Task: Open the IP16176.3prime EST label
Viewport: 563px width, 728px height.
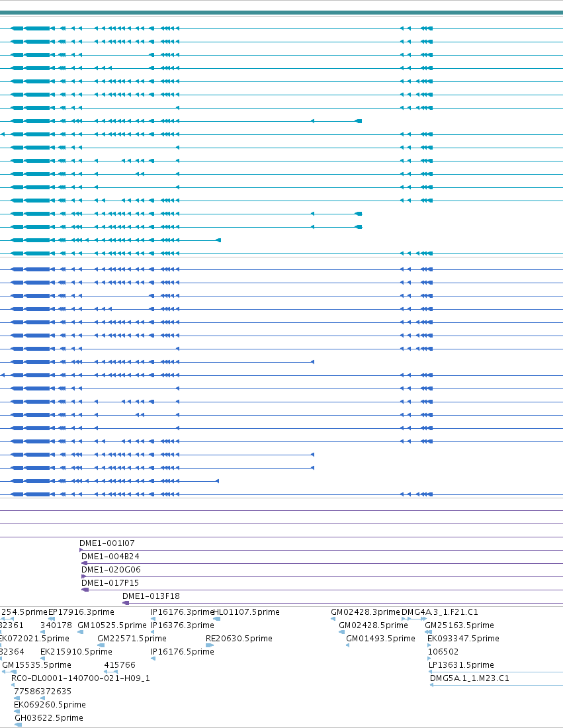Action: 183,612
